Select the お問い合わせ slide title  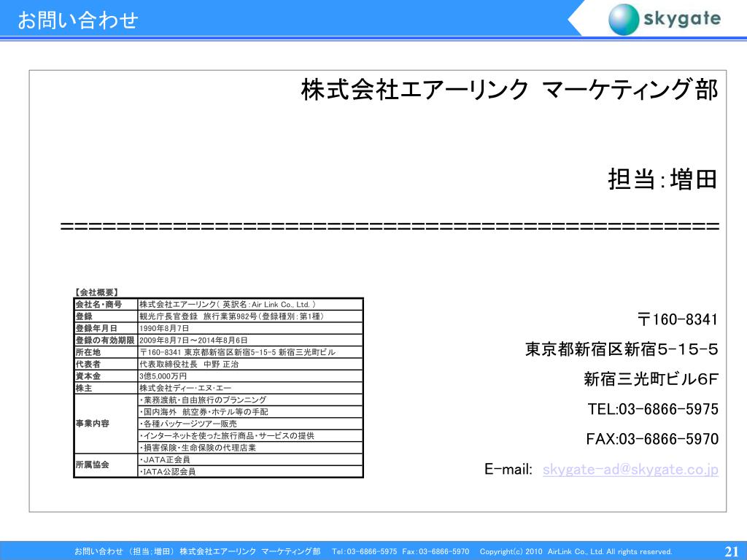77,20
